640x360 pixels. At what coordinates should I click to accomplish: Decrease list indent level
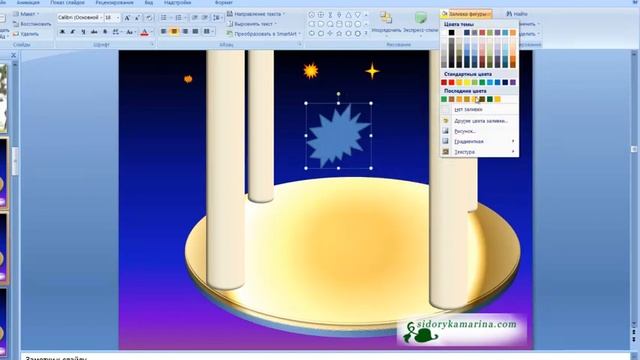tap(195, 18)
